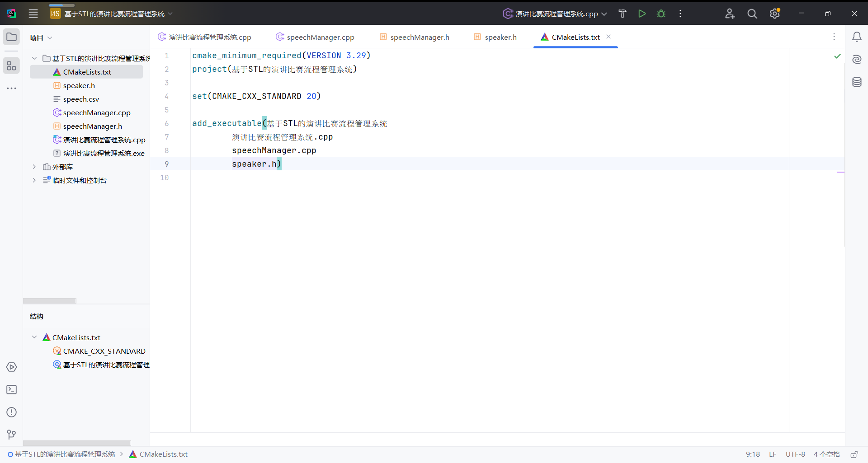The image size is (868, 463).
Task: Switch to speechManager.h tab
Action: tap(415, 37)
